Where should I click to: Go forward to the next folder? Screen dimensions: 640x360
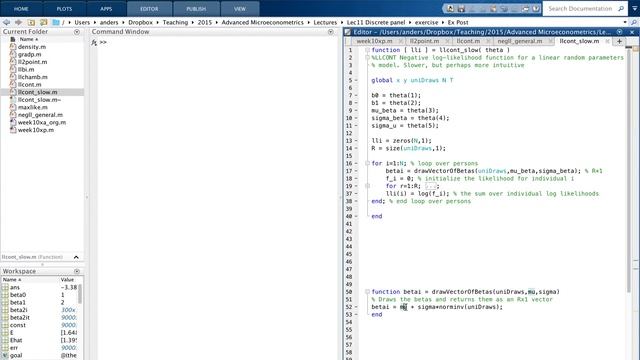(18, 22)
